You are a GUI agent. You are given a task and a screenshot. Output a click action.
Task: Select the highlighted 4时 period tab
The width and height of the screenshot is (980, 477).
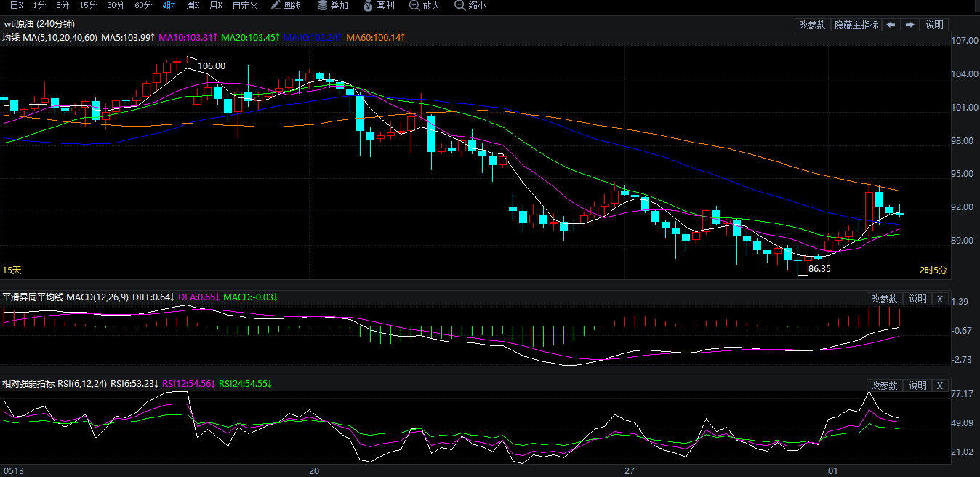[169, 5]
